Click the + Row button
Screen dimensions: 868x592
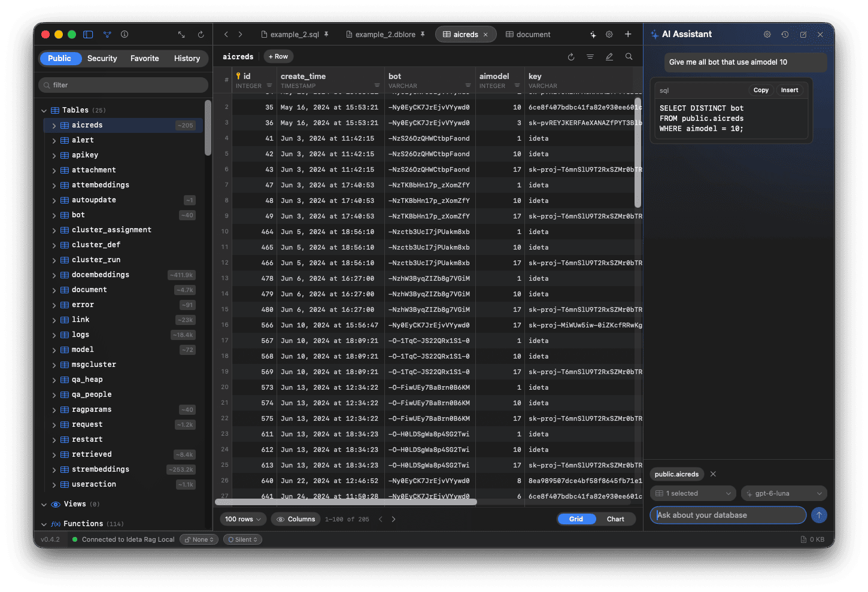pos(278,57)
